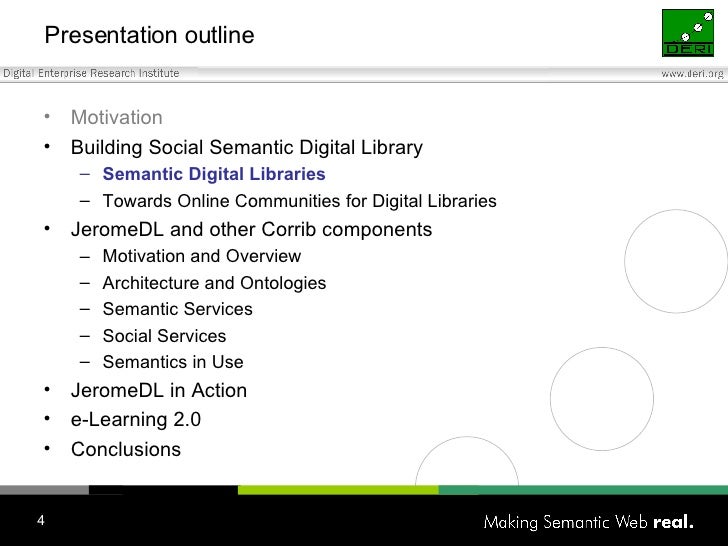
Task: Click the 'JeromeDL in Action' bullet
Action: click(x=158, y=390)
